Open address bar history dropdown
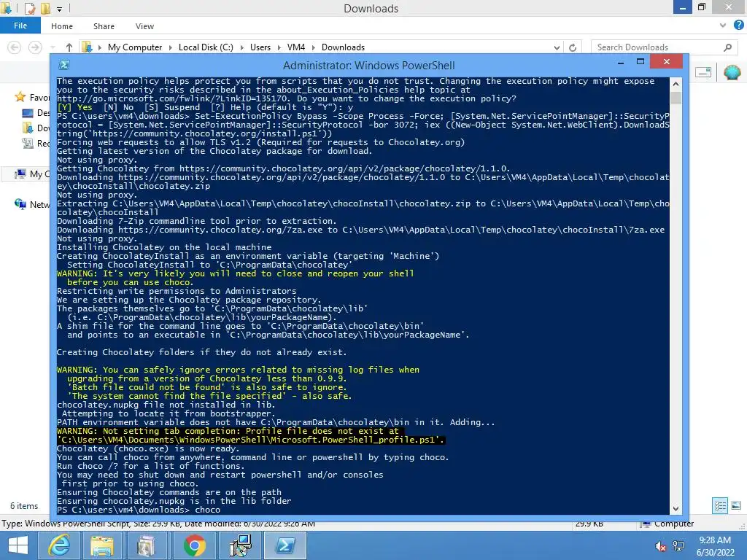Image resolution: width=747 pixels, height=560 pixels. [x=557, y=47]
